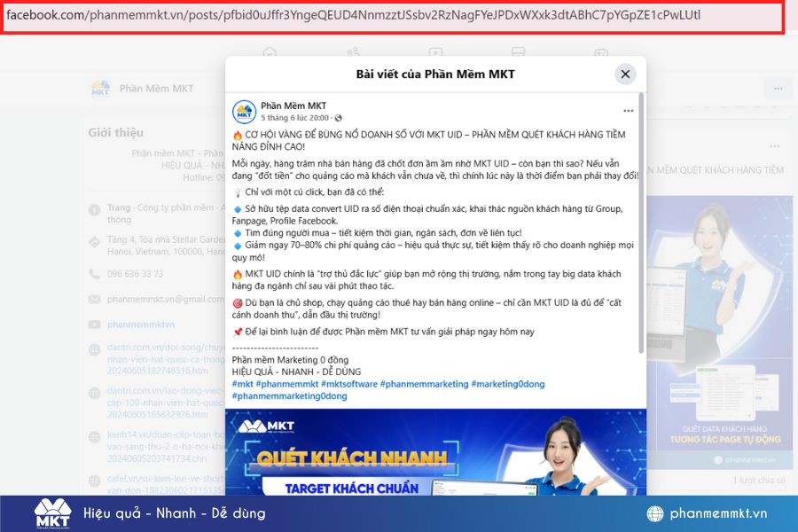Click the YouTube icon beside phanmemmktvn

(x=94, y=325)
